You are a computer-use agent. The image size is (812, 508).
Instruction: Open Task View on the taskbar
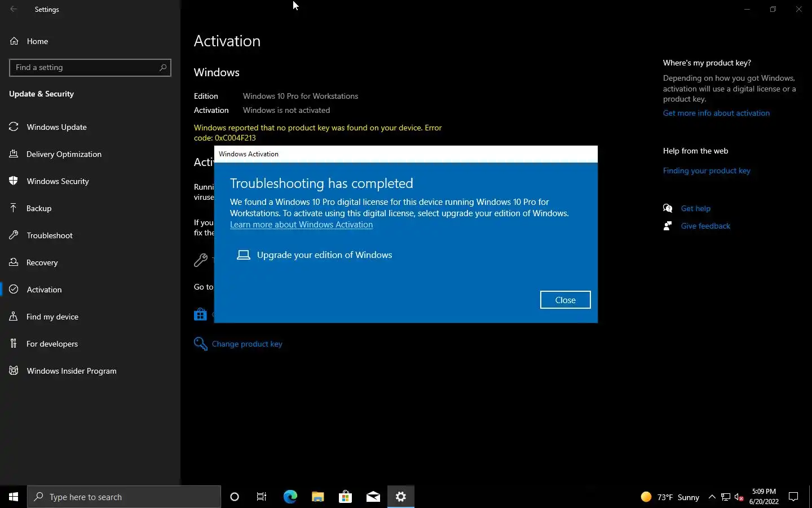[x=262, y=497]
